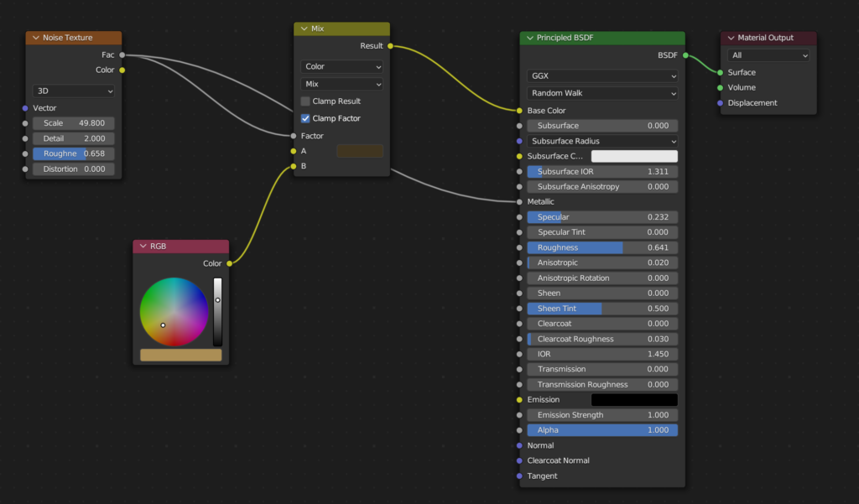Screen dimensions: 859x504
Task: Click the Scale value field in Noise Texture
Action: [74, 123]
